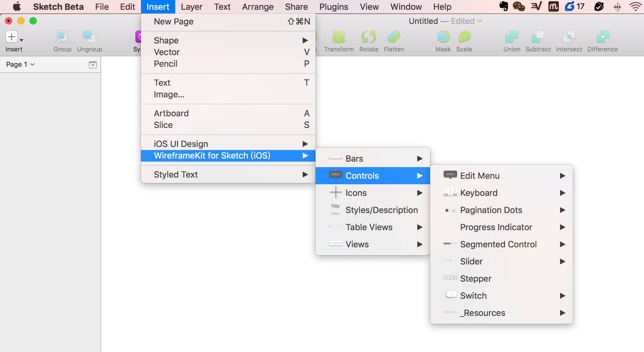
Task: Open the Sketch Beta application menu
Action: 58,7
